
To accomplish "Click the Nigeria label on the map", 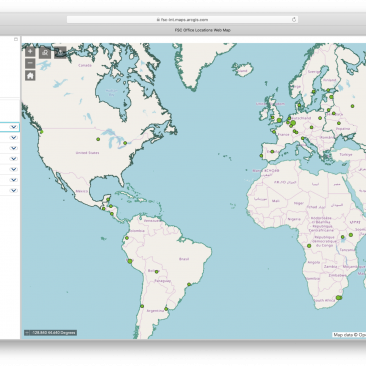I will [x=294, y=219].
